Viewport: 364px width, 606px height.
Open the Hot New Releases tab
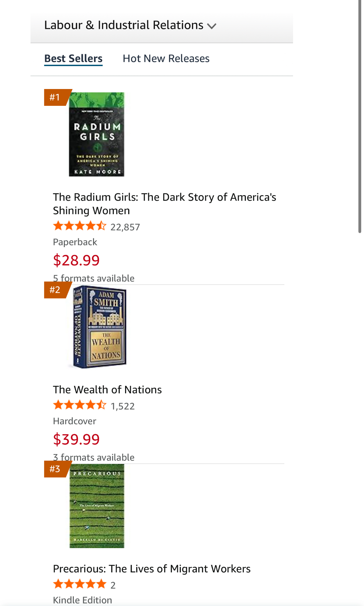(x=166, y=59)
